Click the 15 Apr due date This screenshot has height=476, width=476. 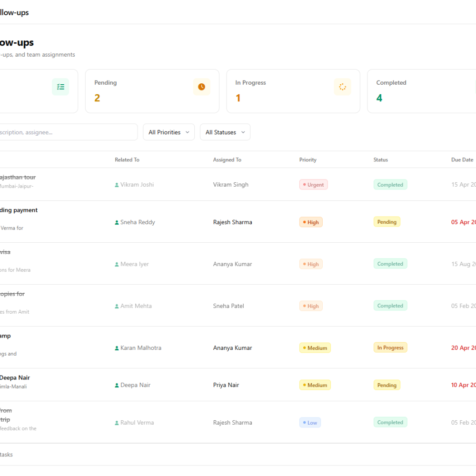[x=464, y=185]
